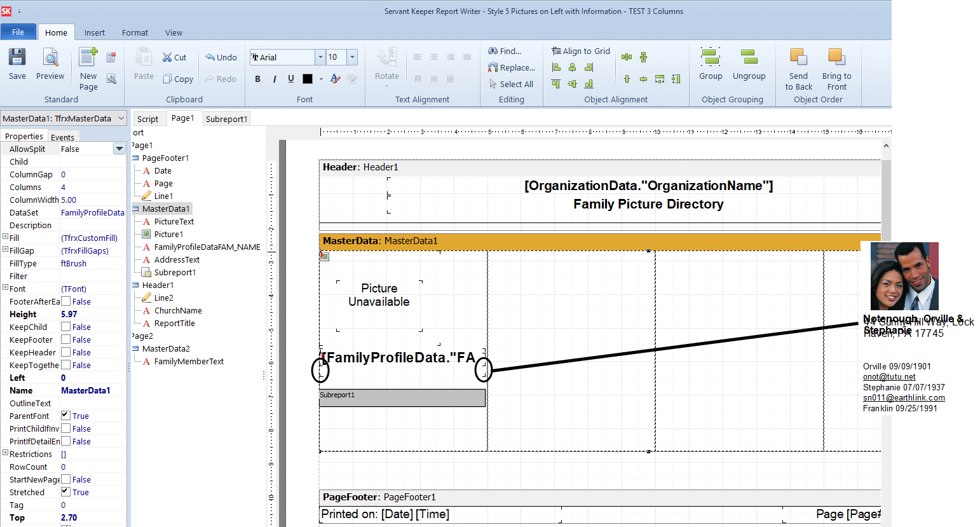Switch to the View ribbon tab
The height and width of the screenshot is (527, 980).
(174, 32)
